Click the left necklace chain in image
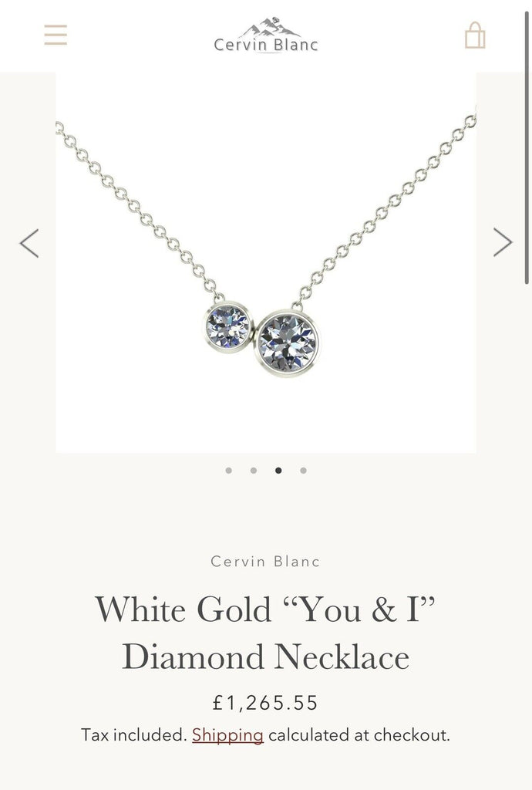 [x=139, y=211]
